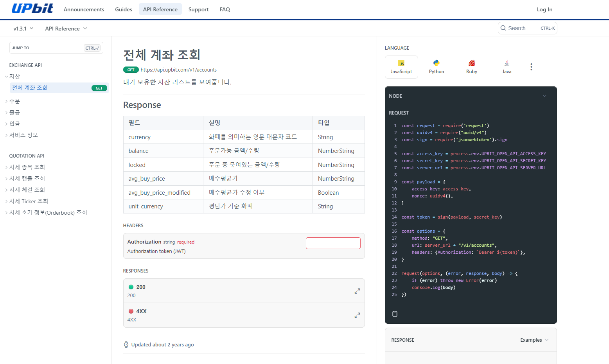Image resolution: width=609 pixels, height=364 pixels.
Task: Click the clock icon beside Updated text
Action: click(x=126, y=344)
